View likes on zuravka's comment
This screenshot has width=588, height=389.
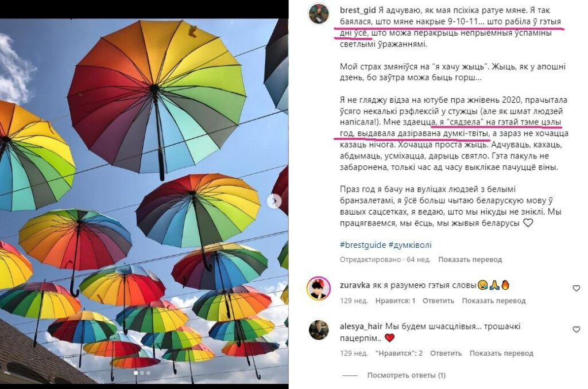point(395,301)
